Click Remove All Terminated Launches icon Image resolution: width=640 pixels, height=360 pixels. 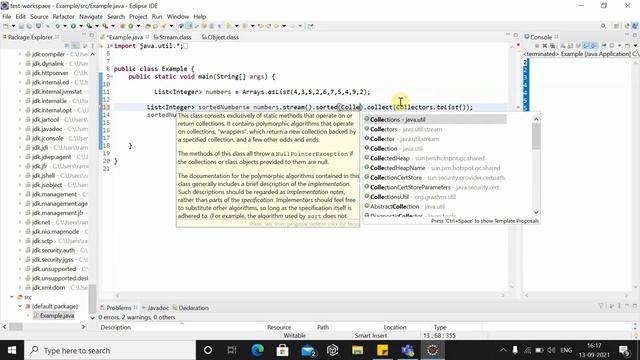point(552,46)
